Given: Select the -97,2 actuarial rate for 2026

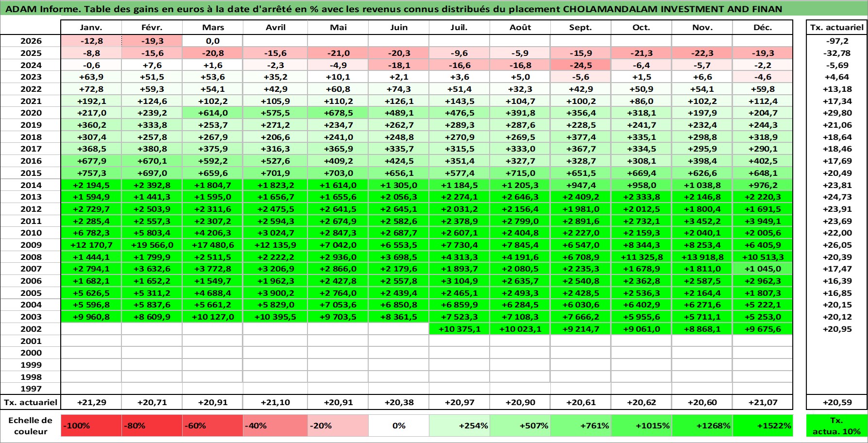Looking at the screenshot, I should point(837,41).
